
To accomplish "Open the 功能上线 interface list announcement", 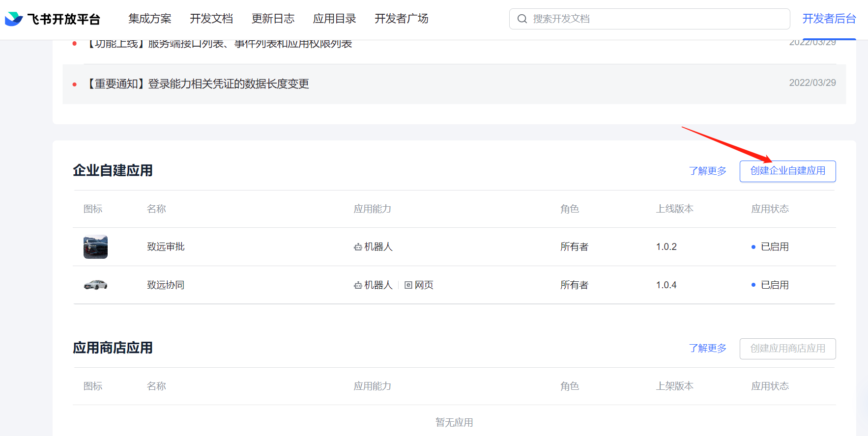I will [219, 44].
